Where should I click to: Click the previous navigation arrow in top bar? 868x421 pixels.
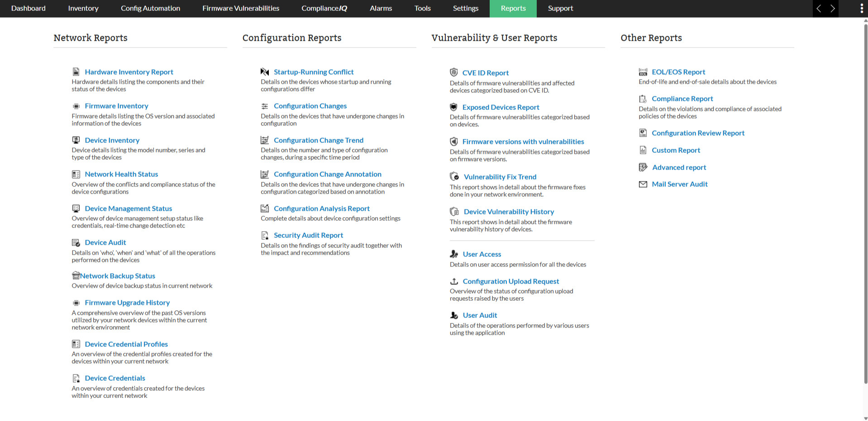click(819, 9)
